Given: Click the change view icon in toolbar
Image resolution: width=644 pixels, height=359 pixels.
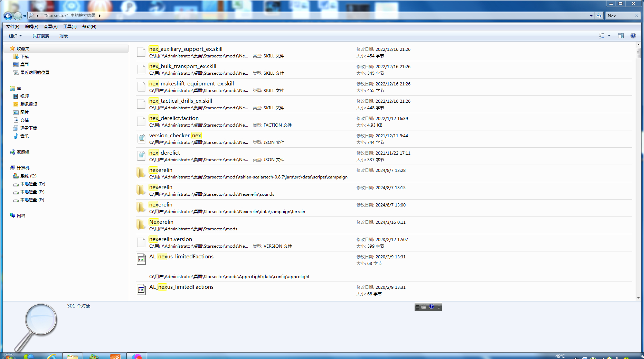Looking at the screenshot, I should click(x=602, y=36).
